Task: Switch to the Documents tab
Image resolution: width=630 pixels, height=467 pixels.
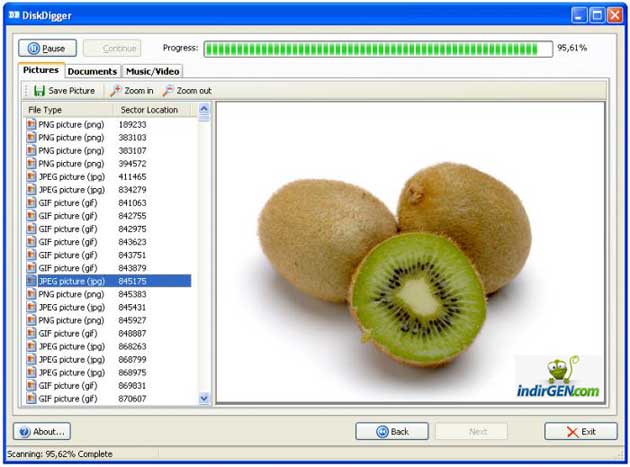Action: [92, 71]
